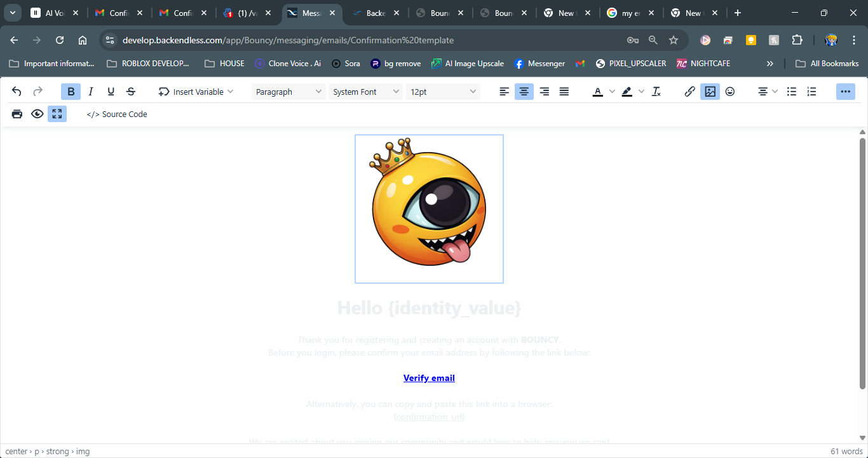Open the Paragraph format dropdown

pos(288,92)
